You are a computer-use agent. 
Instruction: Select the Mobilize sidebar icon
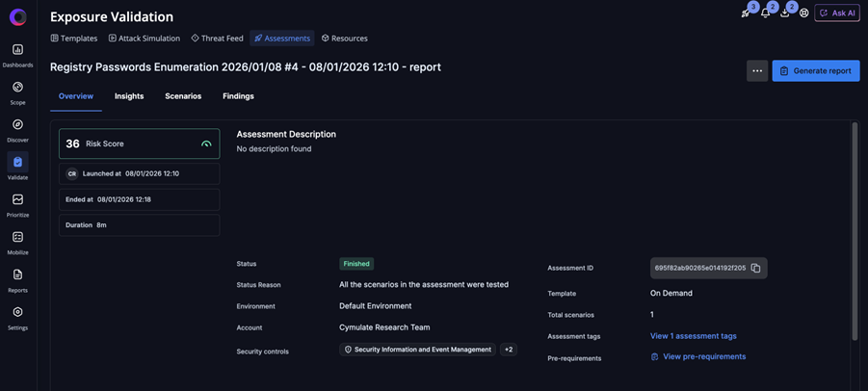point(17,237)
